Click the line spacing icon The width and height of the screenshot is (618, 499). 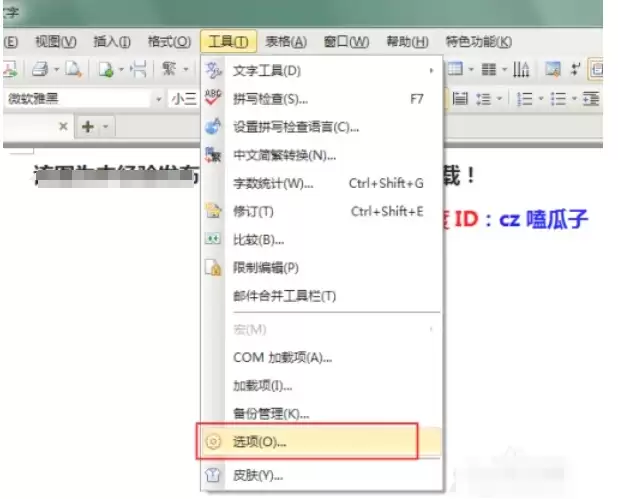point(484,99)
